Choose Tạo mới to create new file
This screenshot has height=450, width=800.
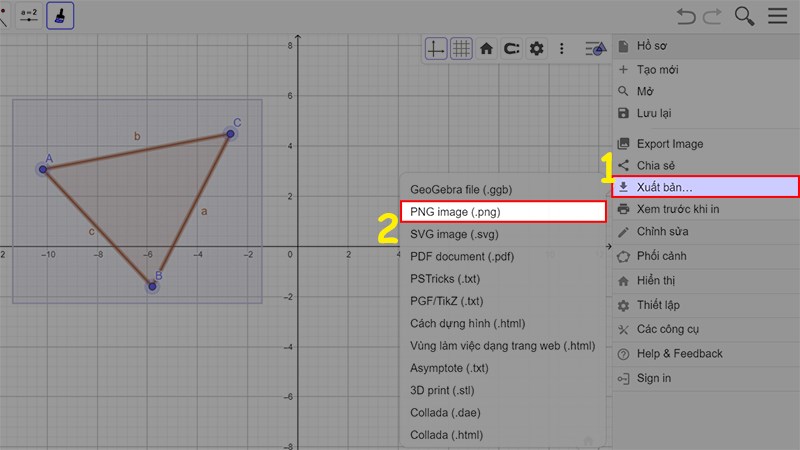(706, 69)
